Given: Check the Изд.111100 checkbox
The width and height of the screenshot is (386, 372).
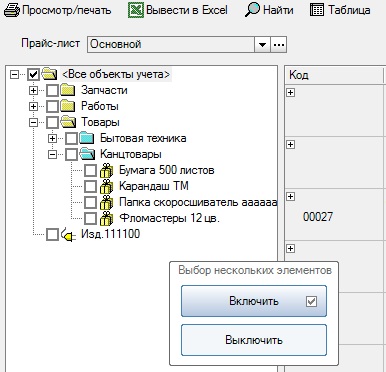Looking at the screenshot, I should (x=52, y=234).
